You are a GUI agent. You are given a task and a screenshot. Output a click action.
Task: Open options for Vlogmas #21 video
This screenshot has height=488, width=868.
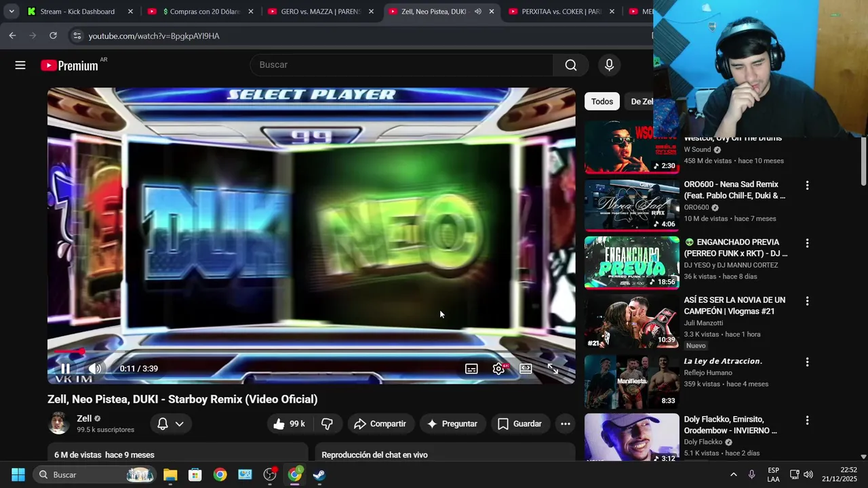click(x=807, y=301)
